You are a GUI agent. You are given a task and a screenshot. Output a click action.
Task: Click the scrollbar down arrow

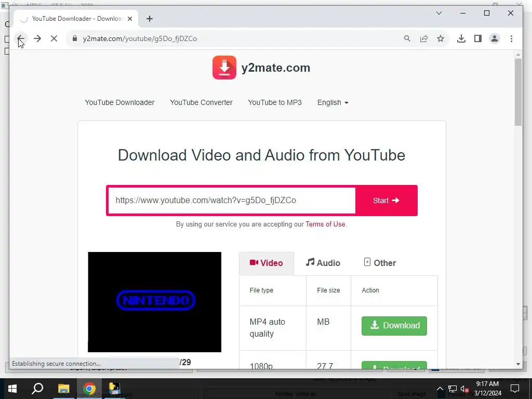(x=518, y=364)
